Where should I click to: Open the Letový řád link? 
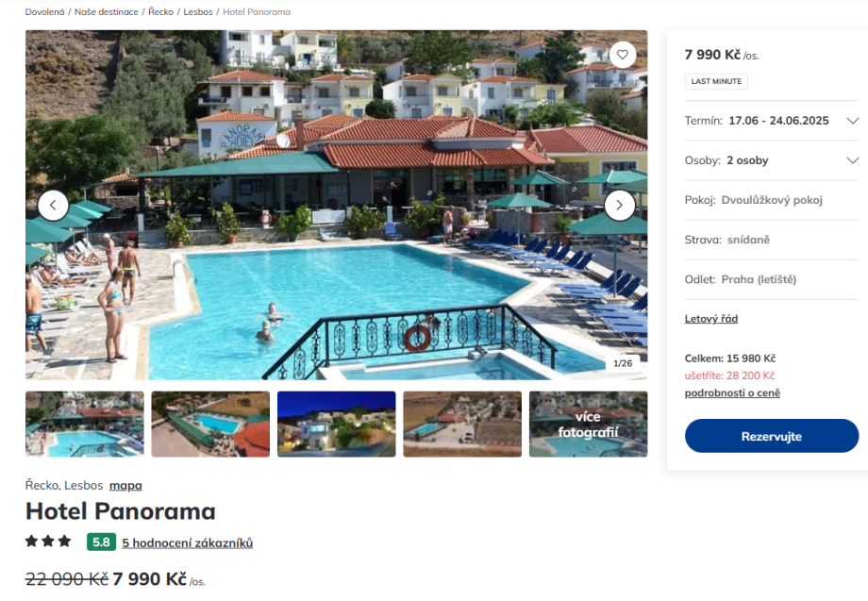(710, 319)
